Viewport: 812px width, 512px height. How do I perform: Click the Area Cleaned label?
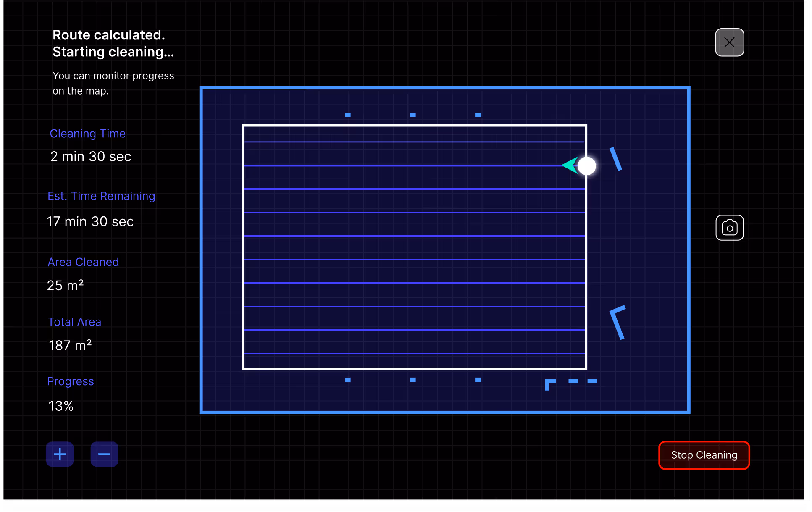pos(83,262)
